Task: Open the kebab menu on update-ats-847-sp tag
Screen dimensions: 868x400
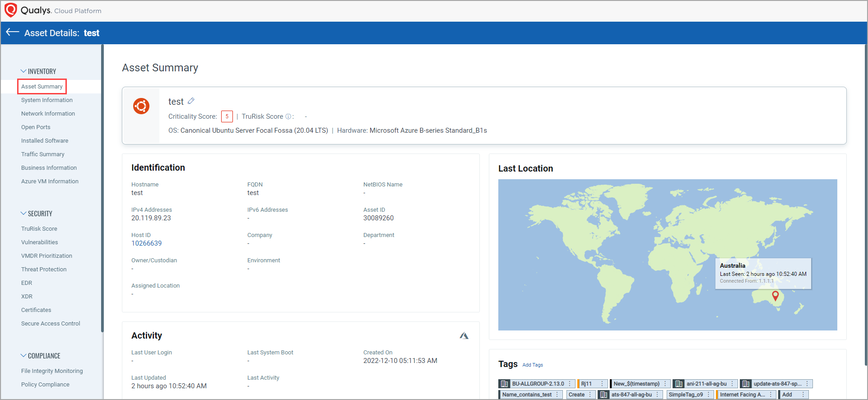Action: pos(807,384)
